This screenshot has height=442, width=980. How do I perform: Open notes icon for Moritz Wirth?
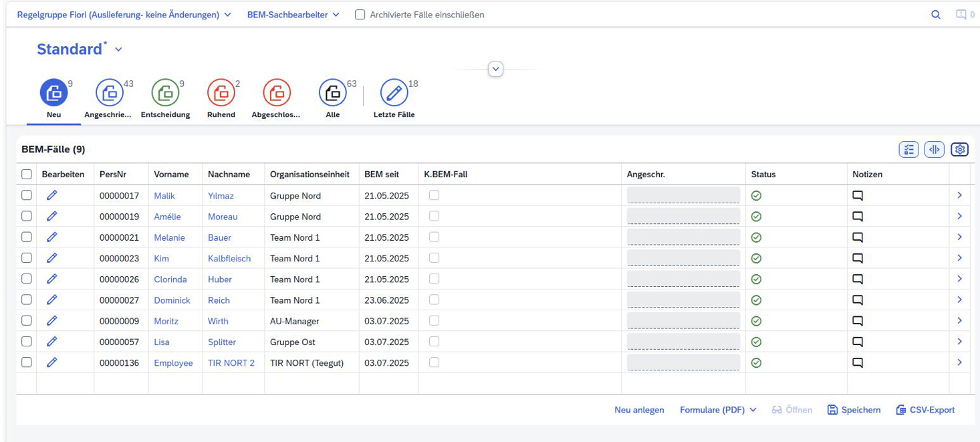[858, 321]
